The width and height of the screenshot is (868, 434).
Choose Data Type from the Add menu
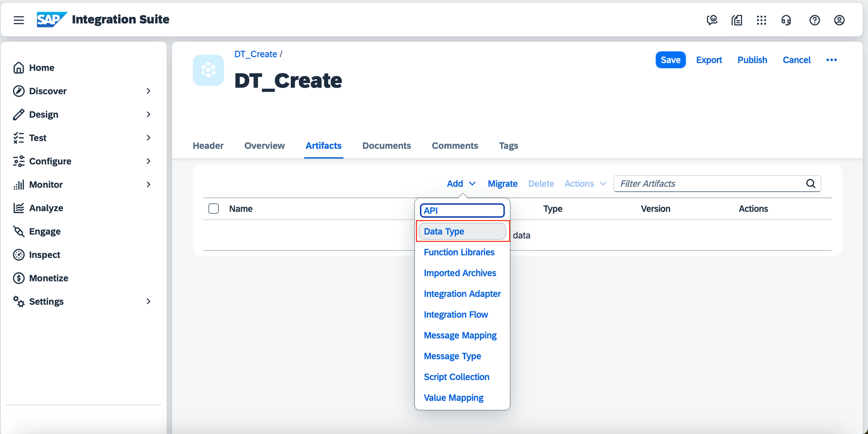tap(444, 231)
